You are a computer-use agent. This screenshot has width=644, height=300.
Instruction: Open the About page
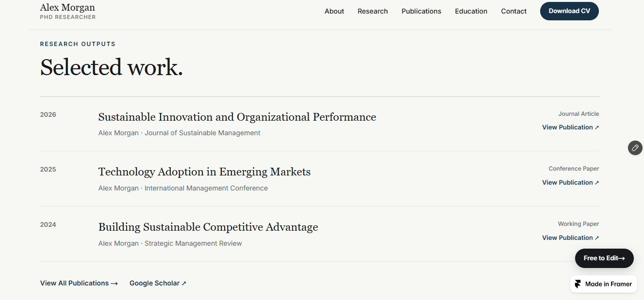point(334,11)
